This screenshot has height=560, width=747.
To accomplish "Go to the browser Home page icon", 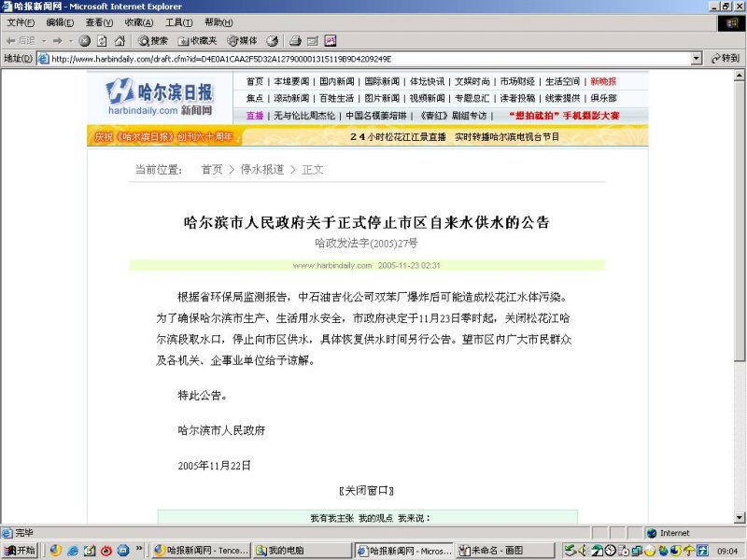I will point(120,41).
